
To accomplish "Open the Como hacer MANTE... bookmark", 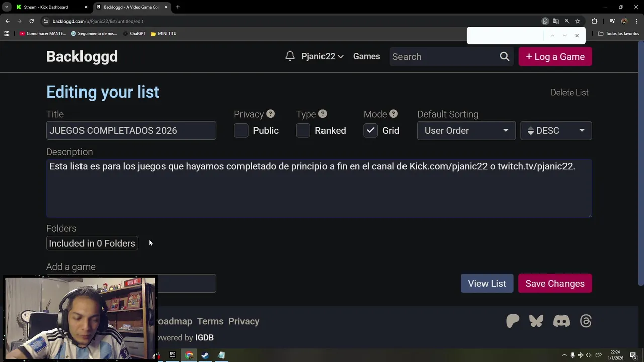I will click(x=43, y=34).
